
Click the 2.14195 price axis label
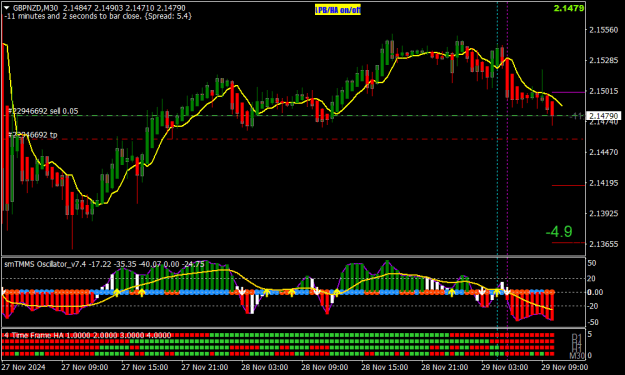click(603, 183)
